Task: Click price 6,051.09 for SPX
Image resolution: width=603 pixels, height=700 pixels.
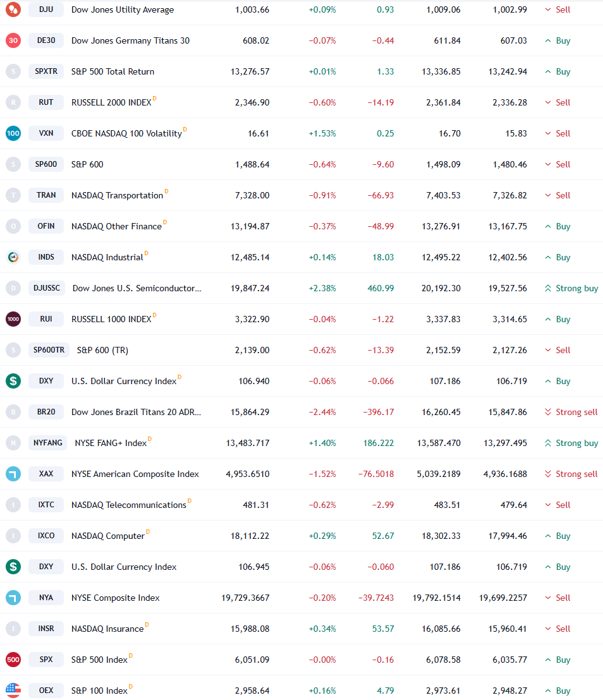Action: 252,660
